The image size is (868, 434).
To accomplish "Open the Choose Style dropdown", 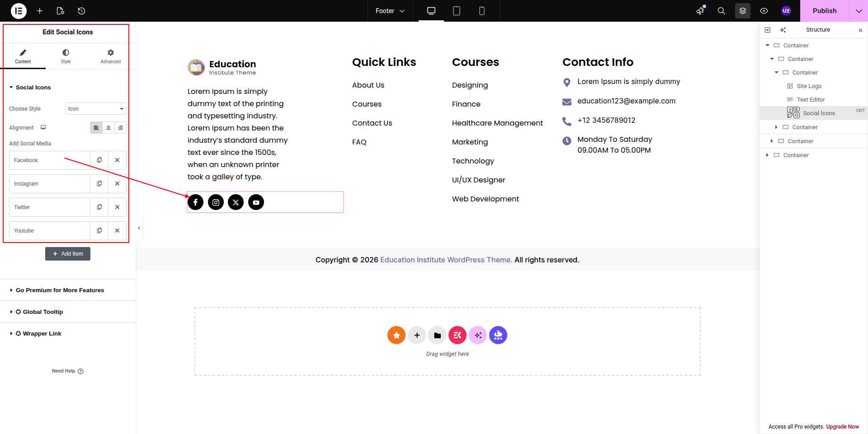I will tap(96, 109).
